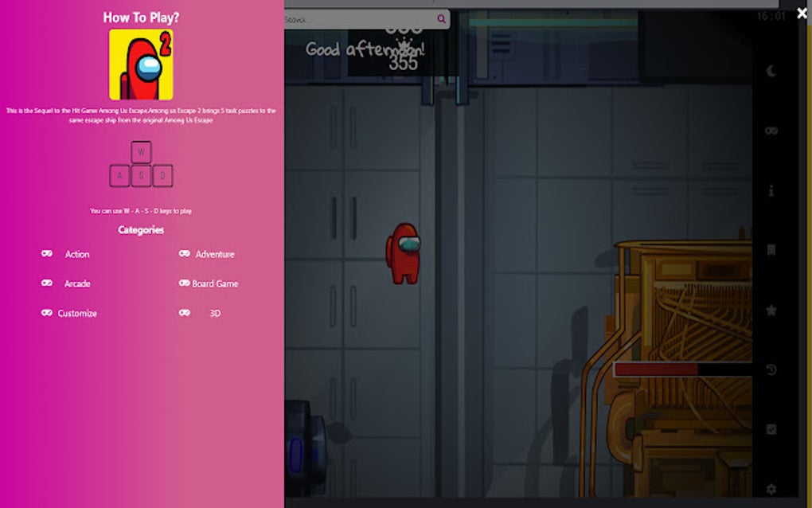This screenshot has height=508, width=812.
Task: Open the Customize category
Action: click(76, 313)
